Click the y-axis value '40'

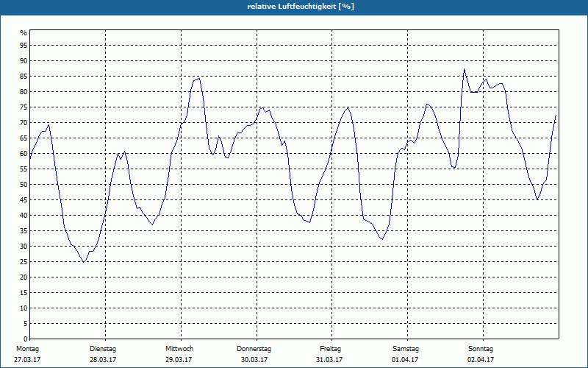24,216
